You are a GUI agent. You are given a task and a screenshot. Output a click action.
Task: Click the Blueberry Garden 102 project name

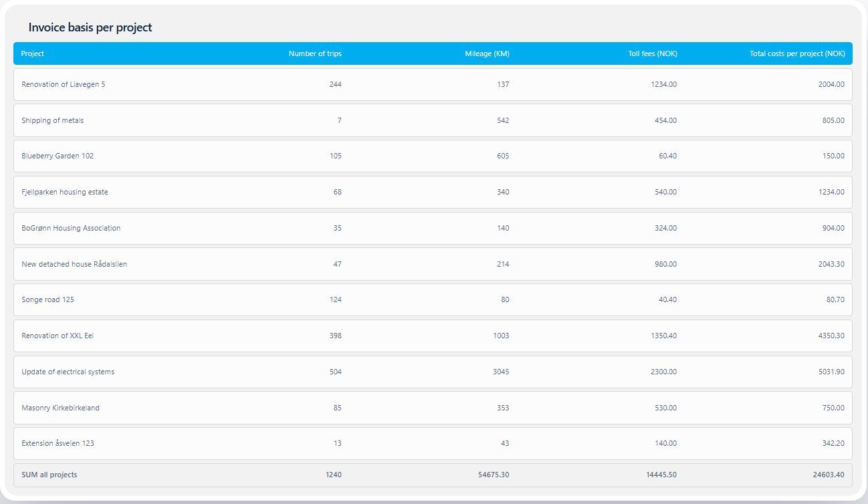click(x=58, y=156)
